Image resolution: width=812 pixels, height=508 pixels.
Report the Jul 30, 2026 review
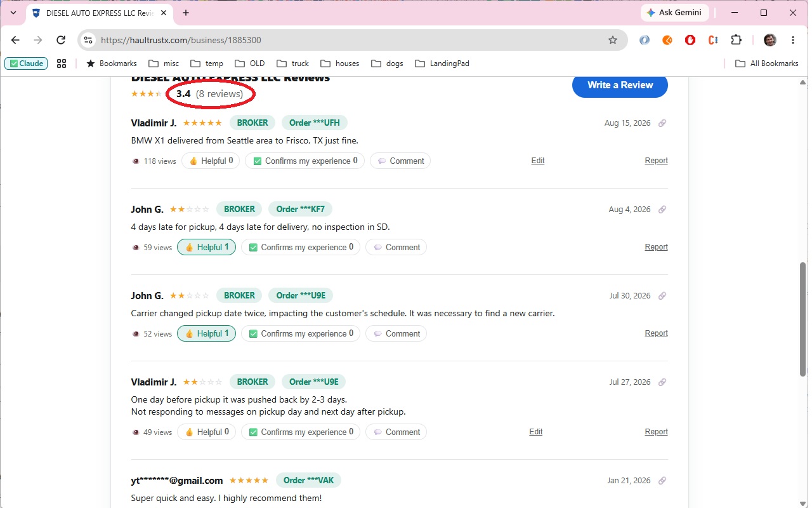(656, 333)
